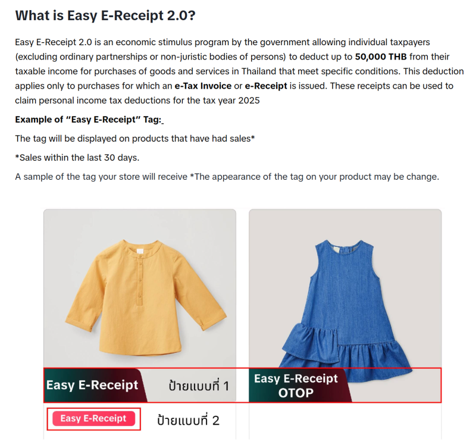The height and width of the screenshot is (448, 476).
Task: Click the shirt's button placket
Action: coord(140,279)
